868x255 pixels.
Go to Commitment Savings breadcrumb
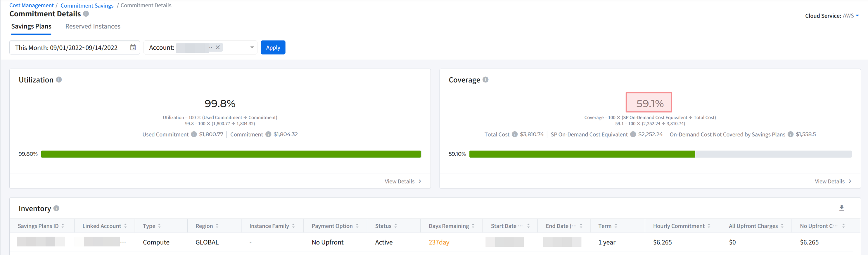[87, 5]
